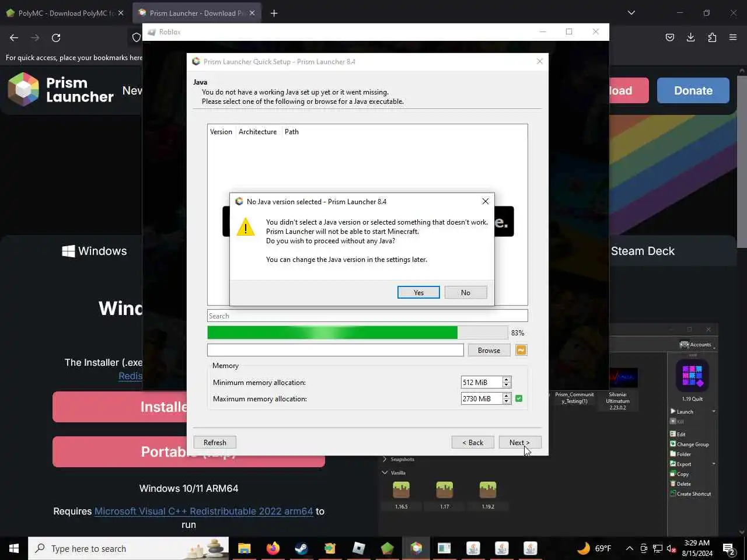The image size is (747, 560).
Task: Select the Steam Deck platform tab
Action: click(643, 251)
